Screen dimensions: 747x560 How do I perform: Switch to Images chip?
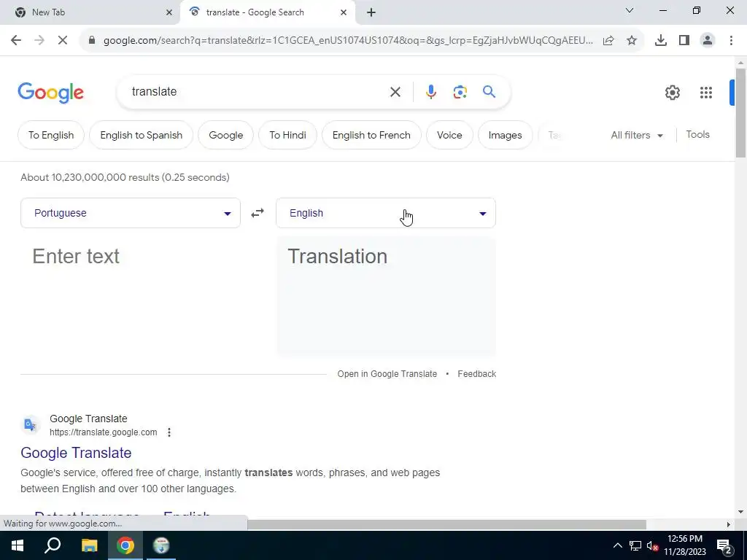point(505,135)
